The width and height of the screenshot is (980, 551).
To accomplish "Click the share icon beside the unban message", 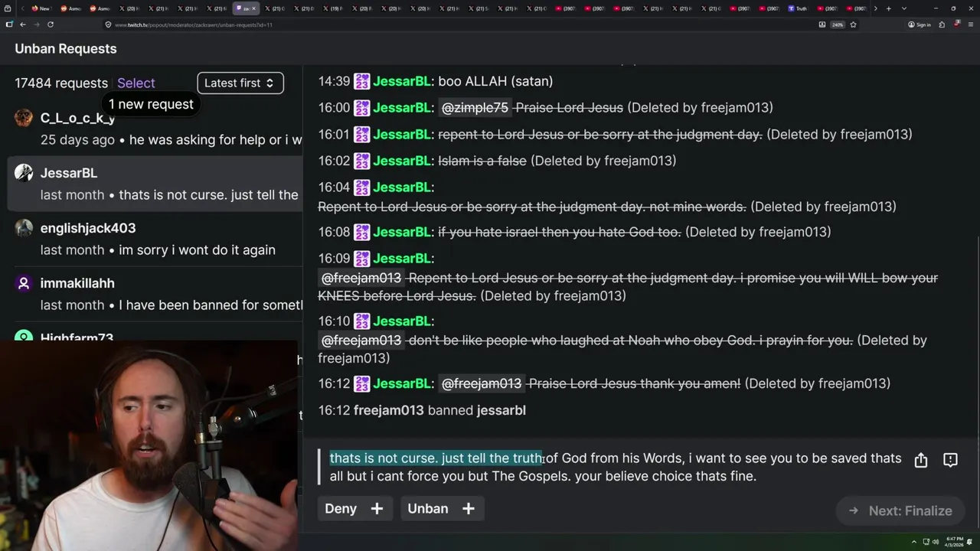I will pos(921,460).
